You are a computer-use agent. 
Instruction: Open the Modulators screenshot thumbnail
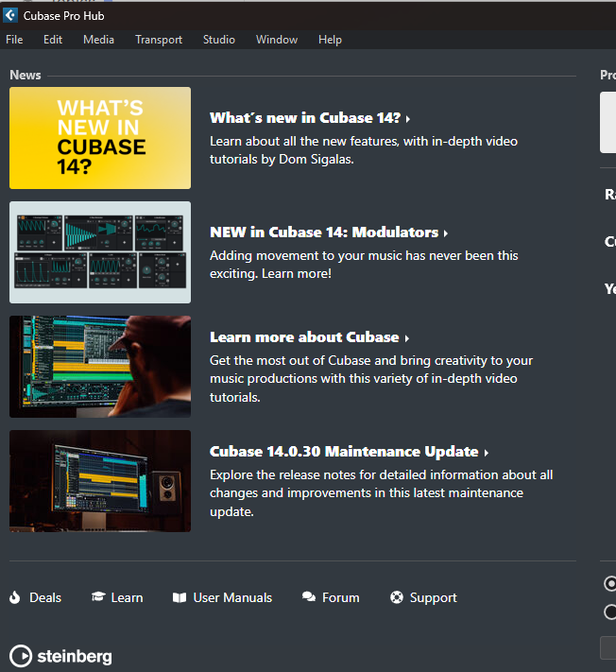[100, 252]
